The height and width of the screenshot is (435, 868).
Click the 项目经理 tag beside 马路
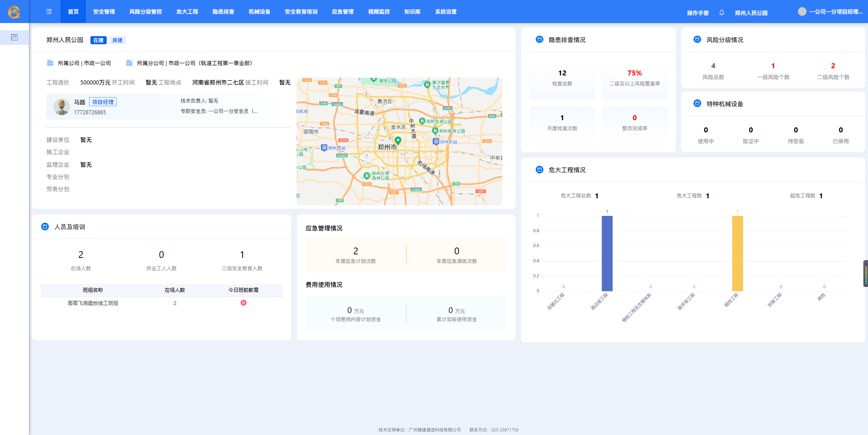coord(103,102)
